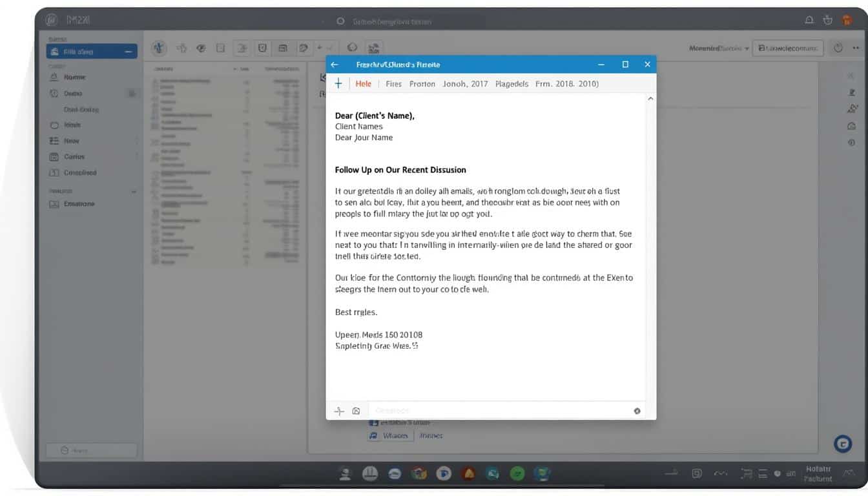Launch Chrome from the taskbar

(x=419, y=473)
